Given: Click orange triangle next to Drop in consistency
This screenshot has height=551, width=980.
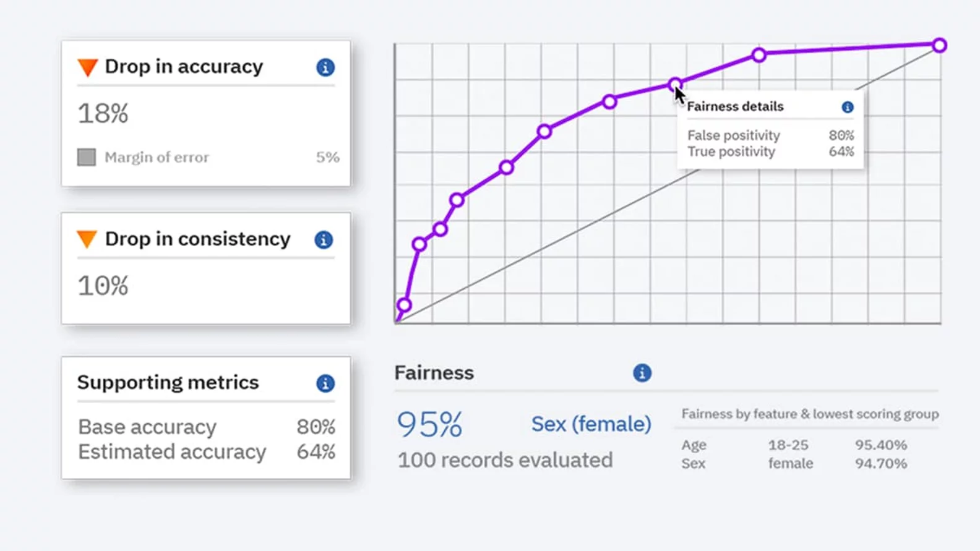Looking at the screenshot, I should click(87, 239).
